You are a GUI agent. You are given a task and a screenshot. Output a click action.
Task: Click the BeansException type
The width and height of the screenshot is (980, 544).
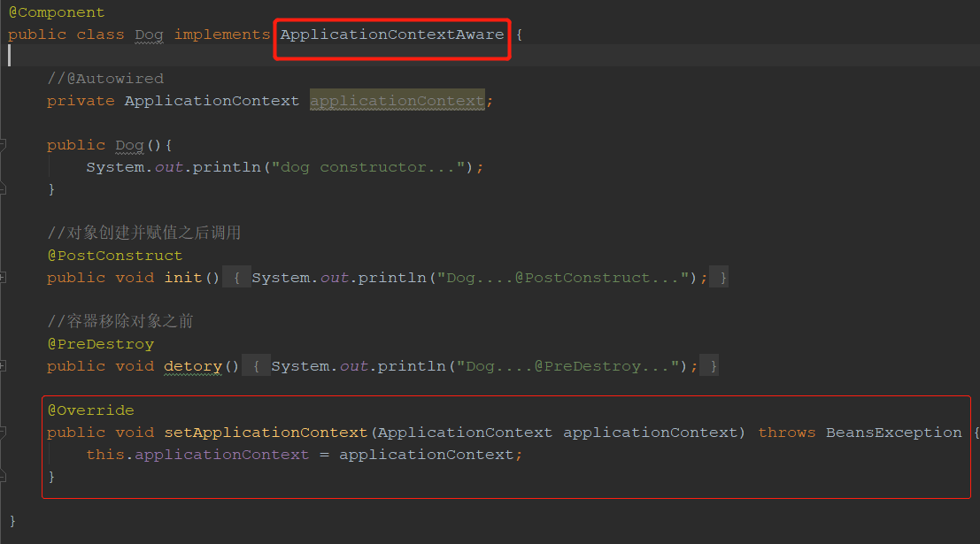click(894, 433)
